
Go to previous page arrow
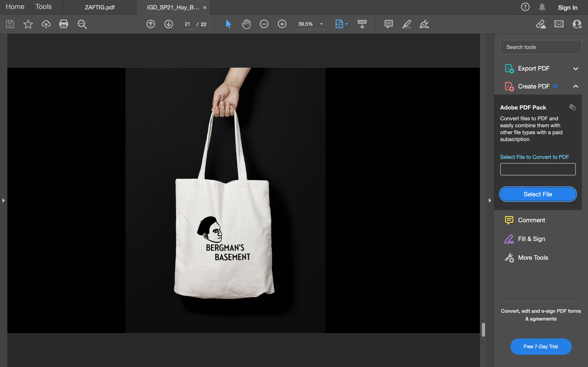click(x=151, y=24)
